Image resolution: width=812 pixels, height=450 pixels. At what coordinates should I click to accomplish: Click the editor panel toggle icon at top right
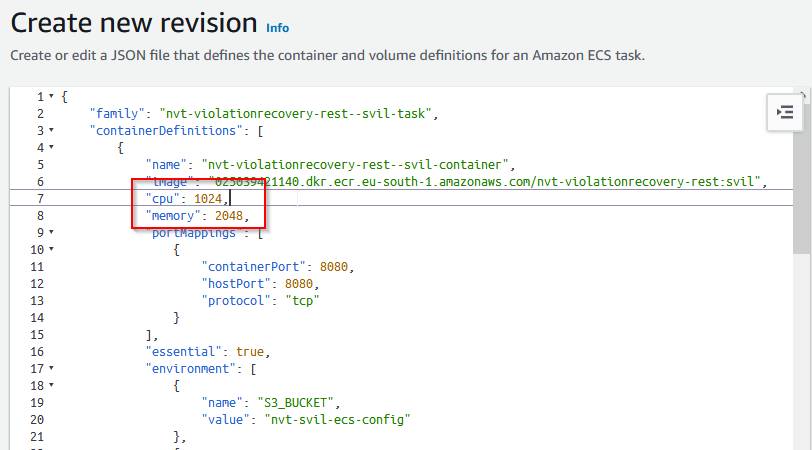[x=784, y=113]
